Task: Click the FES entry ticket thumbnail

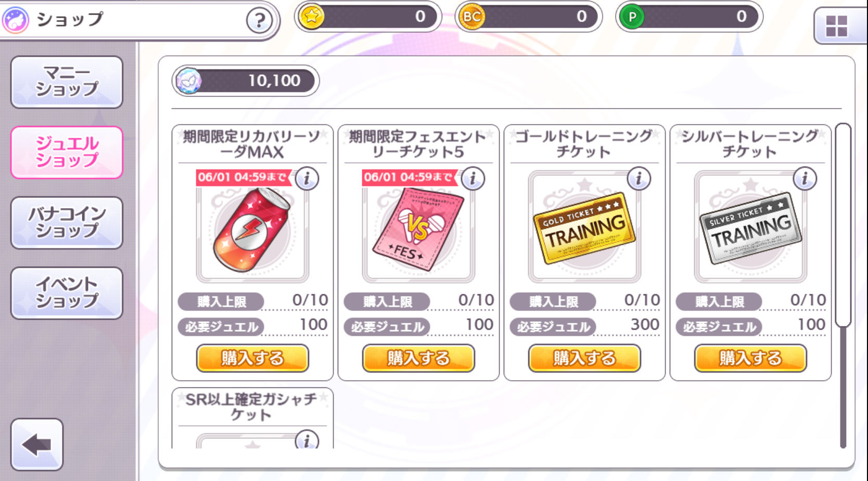Action: coord(418,229)
